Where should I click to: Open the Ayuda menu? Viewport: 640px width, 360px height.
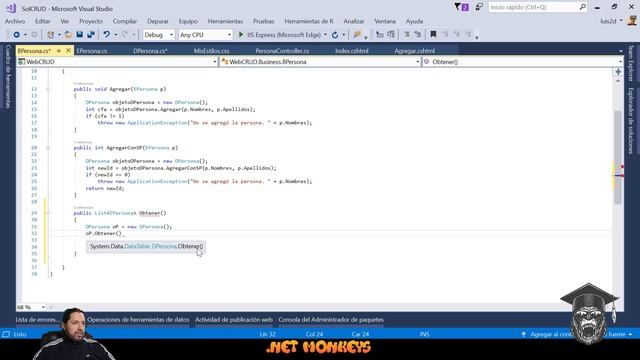point(414,21)
